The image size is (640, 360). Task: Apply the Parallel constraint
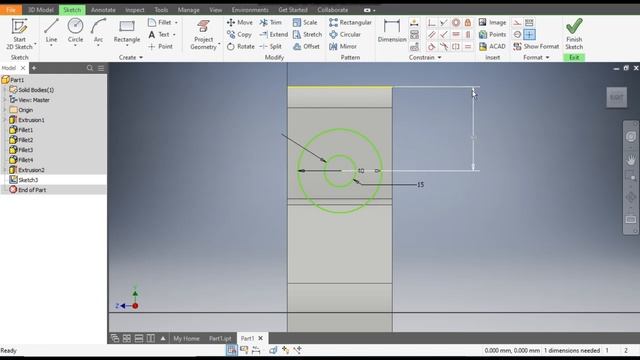pyautogui.click(x=431, y=35)
